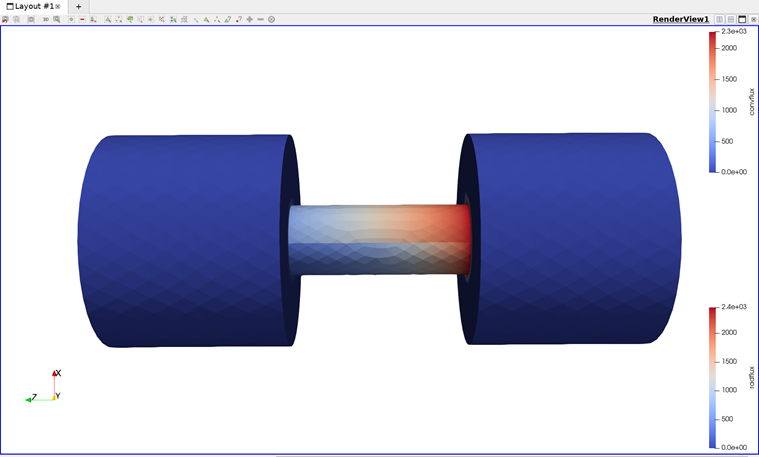
Task: Split RenderView1 horizontally
Action: [x=720, y=19]
